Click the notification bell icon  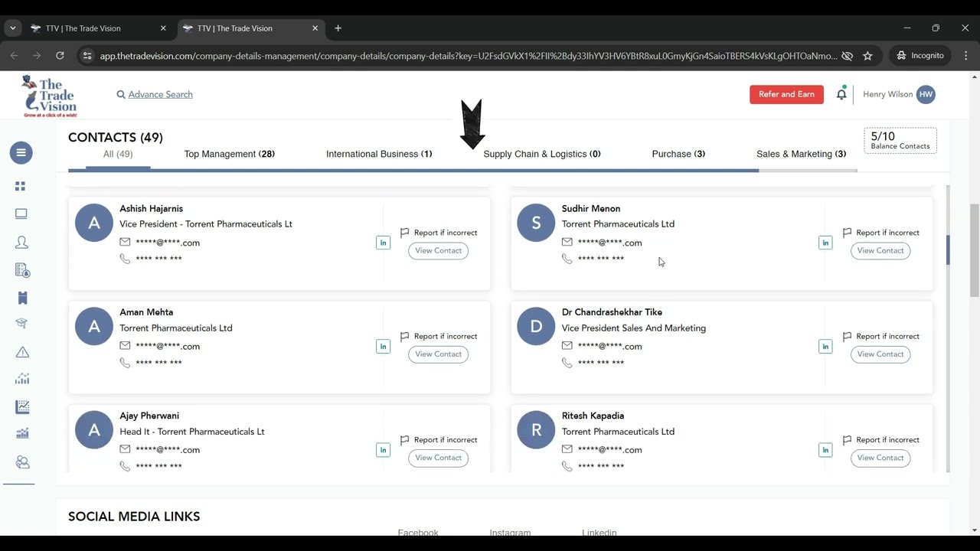pos(841,94)
